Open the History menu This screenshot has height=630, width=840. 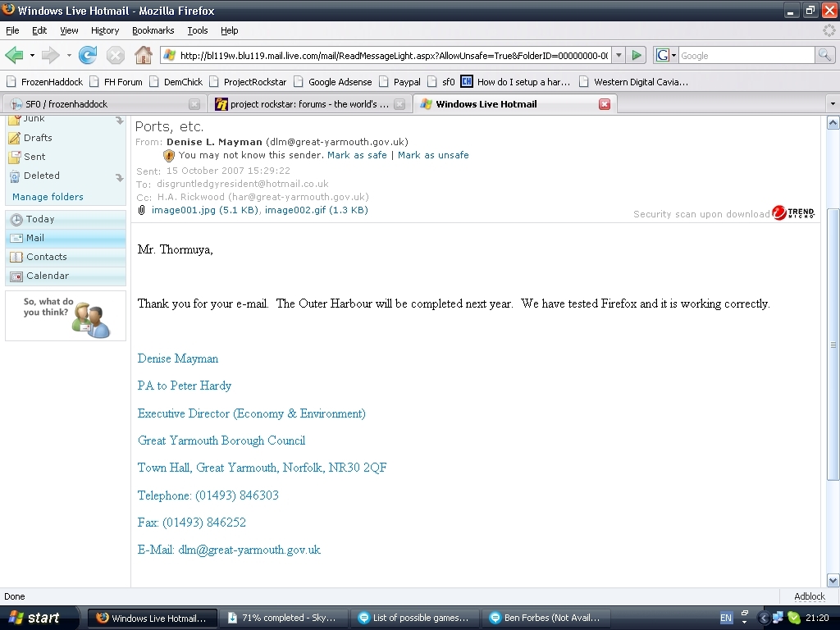(104, 30)
